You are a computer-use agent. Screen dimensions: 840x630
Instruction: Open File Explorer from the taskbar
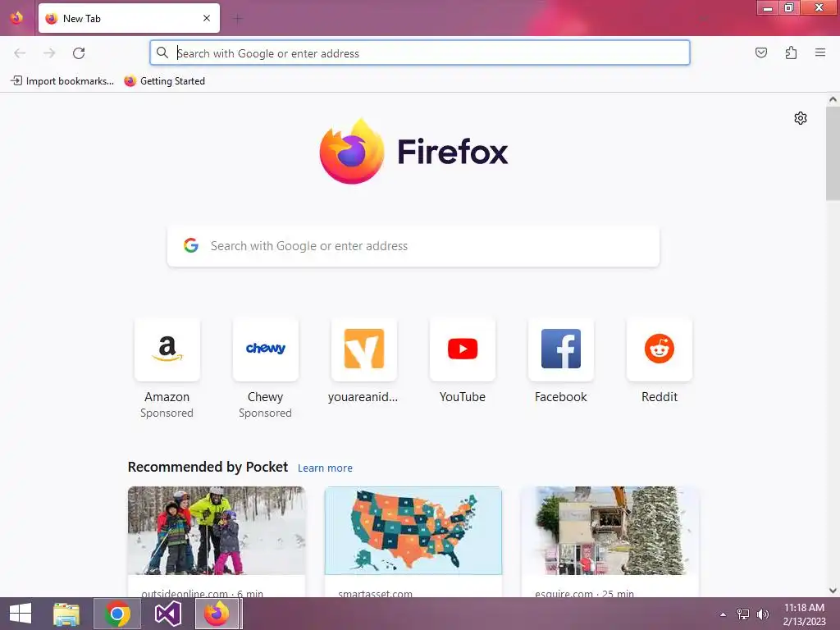point(66,614)
